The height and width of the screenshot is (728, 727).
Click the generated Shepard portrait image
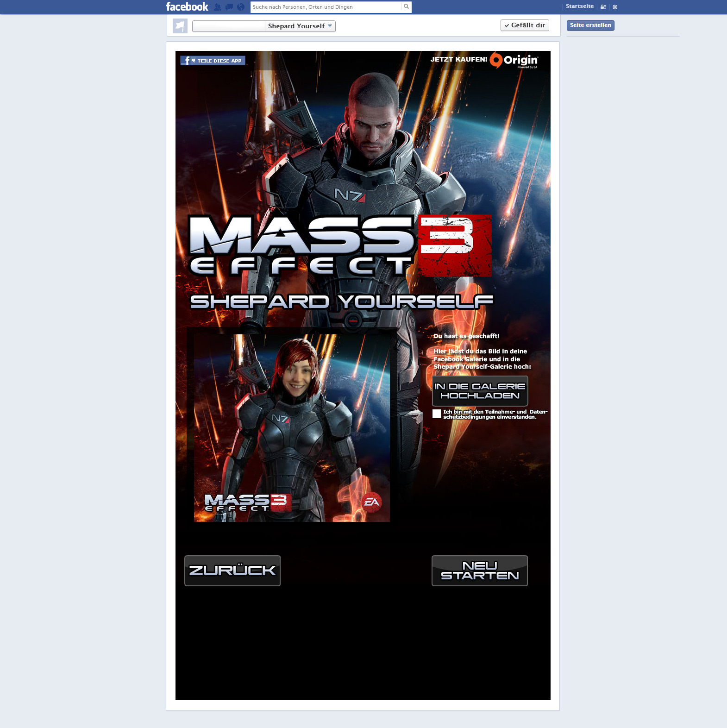pyautogui.click(x=292, y=428)
